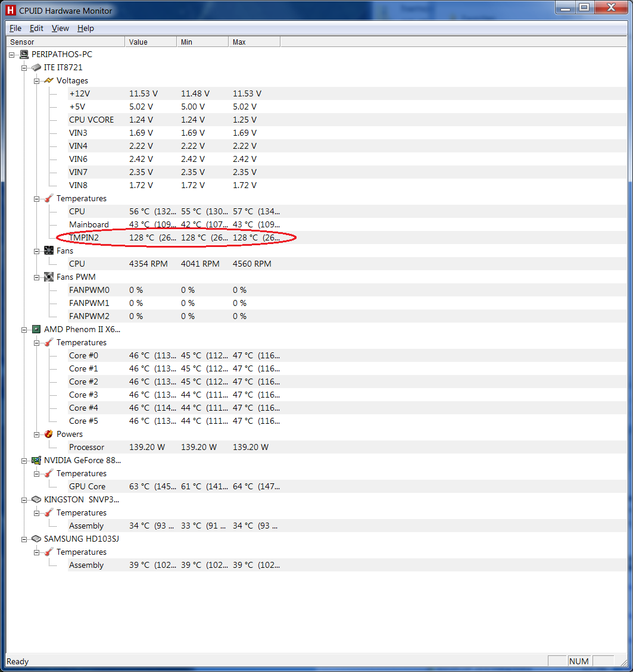Collapse the Powers group

37,435
